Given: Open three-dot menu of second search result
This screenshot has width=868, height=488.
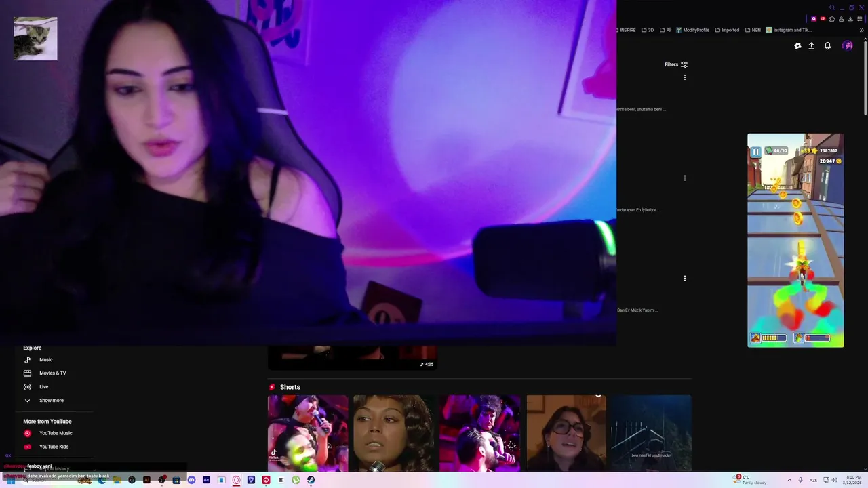Looking at the screenshot, I should pos(684,178).
